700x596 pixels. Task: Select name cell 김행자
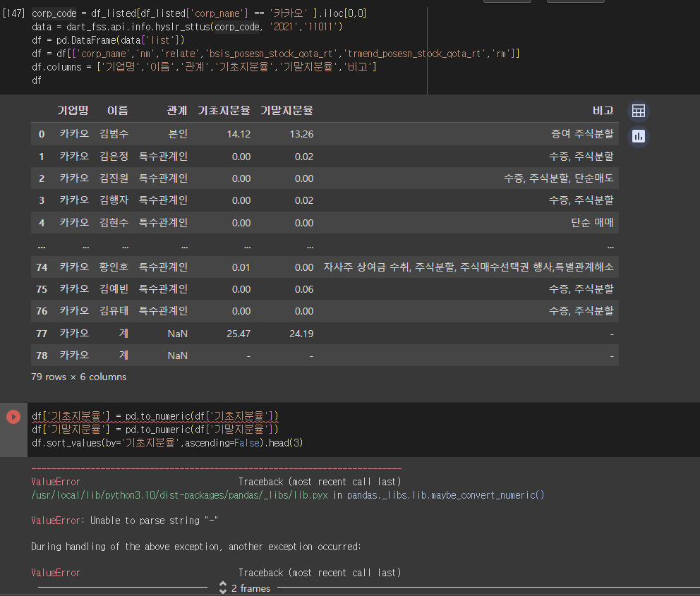coord(114,200)
